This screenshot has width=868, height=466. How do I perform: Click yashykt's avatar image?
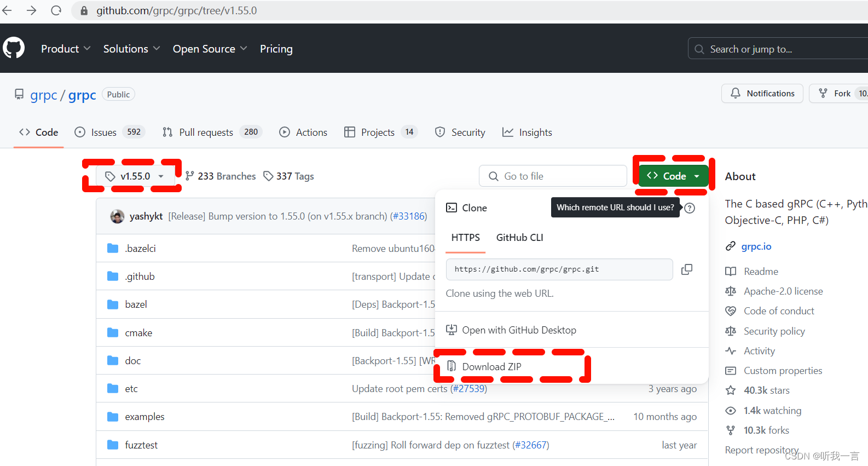pos(117,216)
